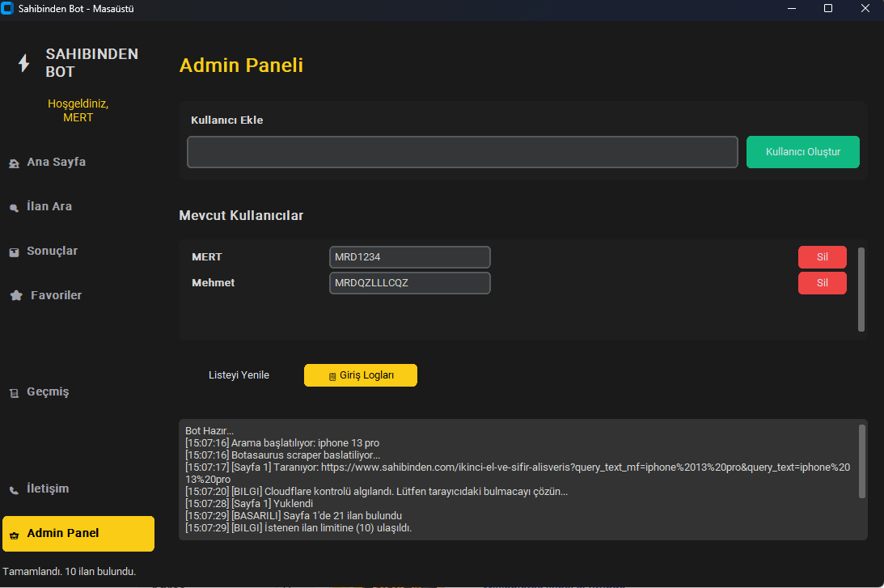
Task: Delete the MERT user with Sil
Action: coord(822,257)
